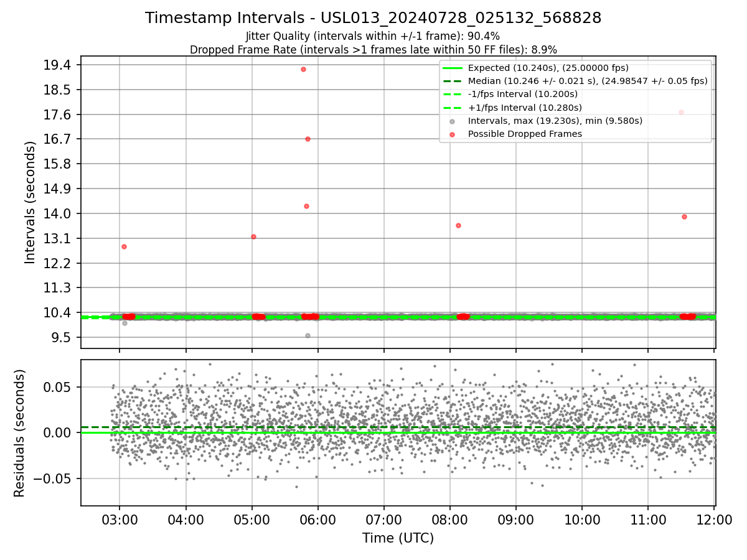
Task: Click the red outlier point near 14.3 seconds before 06:00
Action: [306, 206]
